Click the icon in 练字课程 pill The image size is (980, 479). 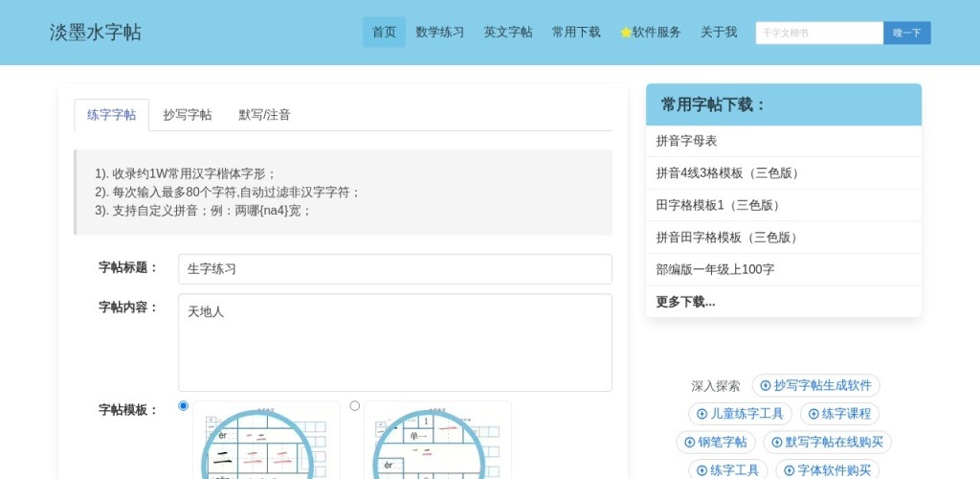pyautogui.click(x=813, y=414)
